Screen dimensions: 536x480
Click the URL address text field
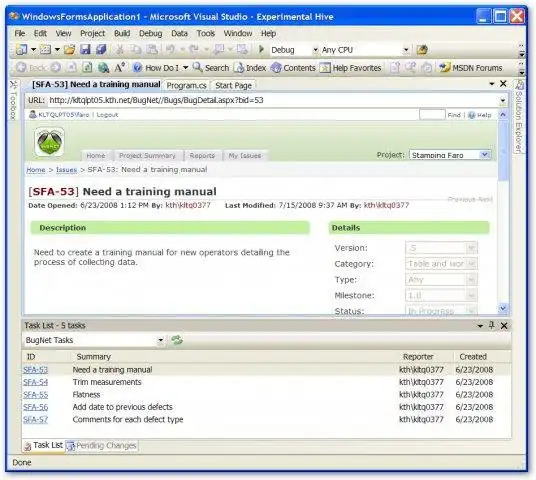tap(273, 101)
